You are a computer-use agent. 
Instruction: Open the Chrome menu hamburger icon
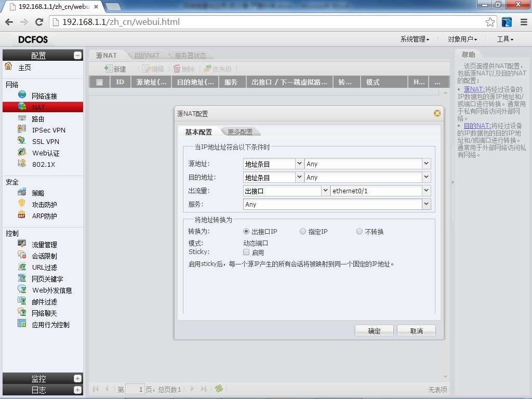pyautogui.click(x=524, y=22)
